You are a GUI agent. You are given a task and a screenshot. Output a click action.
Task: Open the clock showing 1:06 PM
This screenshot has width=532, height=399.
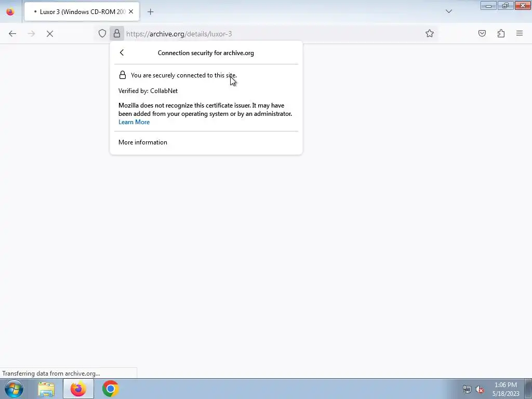pyautogui.click(x=506, y=389)
